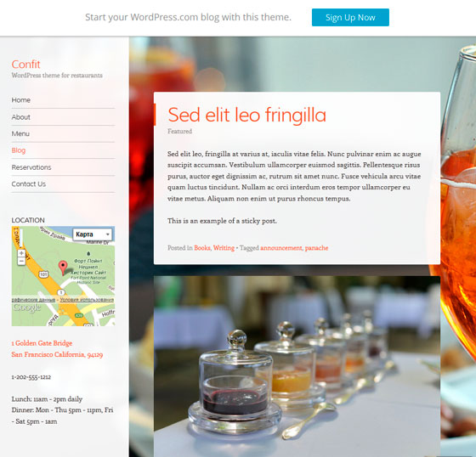476x457 pixels.
Task: Navigate to Contact Us
Action: click(29, 183)
